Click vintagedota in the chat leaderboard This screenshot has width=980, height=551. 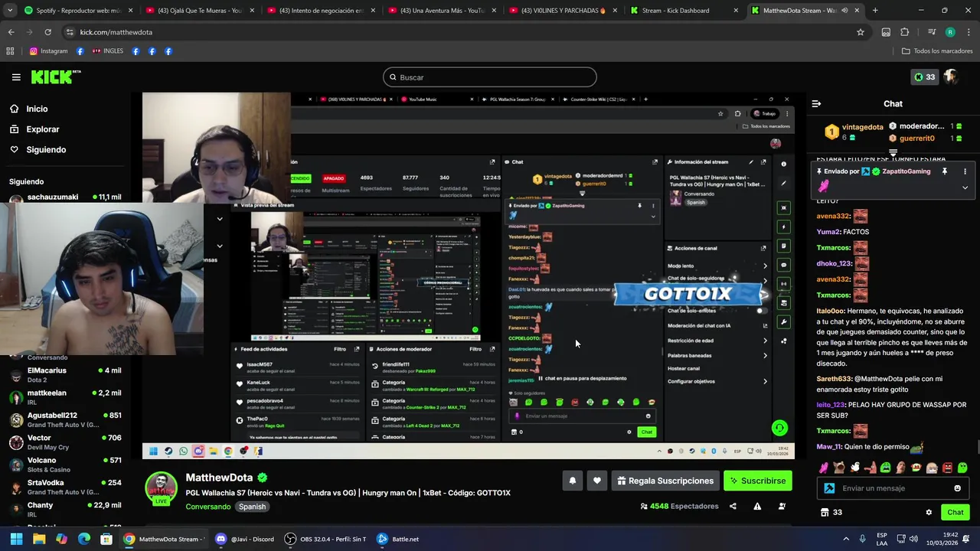pyautogui.click(x=863, y=127)
